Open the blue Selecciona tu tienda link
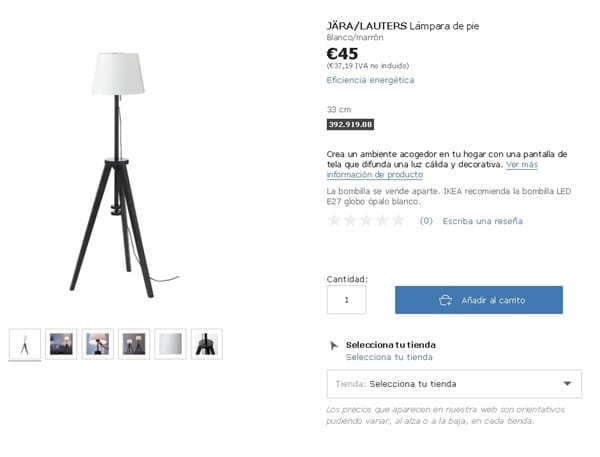This screenshot has width=600, height=457. pyautogui.click(x=389, y=357)
